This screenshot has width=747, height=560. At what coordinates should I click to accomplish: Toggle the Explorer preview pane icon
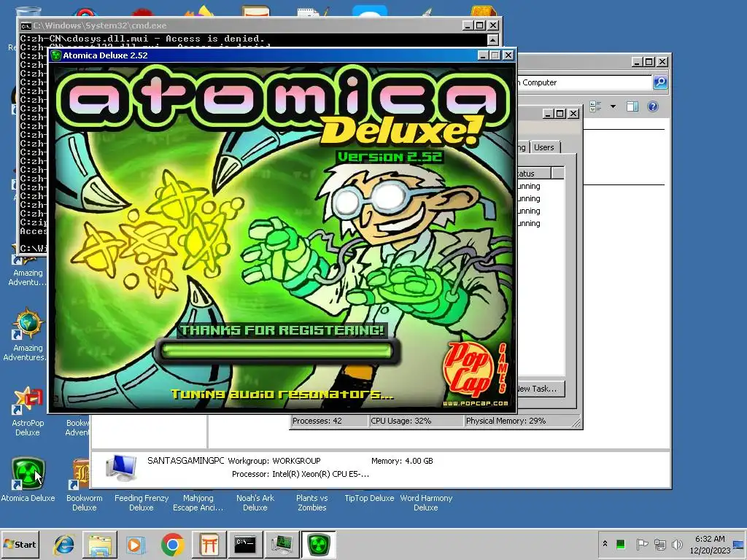click(632, 106)
